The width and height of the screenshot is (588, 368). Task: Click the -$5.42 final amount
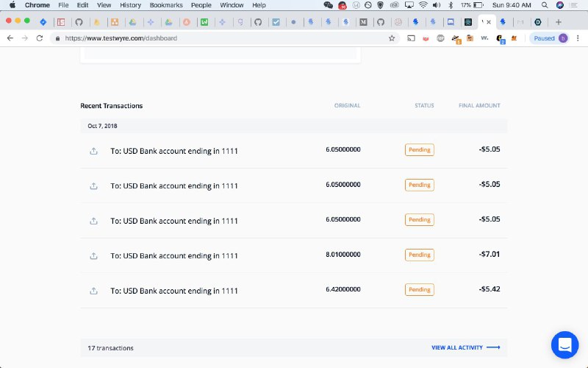(490, 289)
